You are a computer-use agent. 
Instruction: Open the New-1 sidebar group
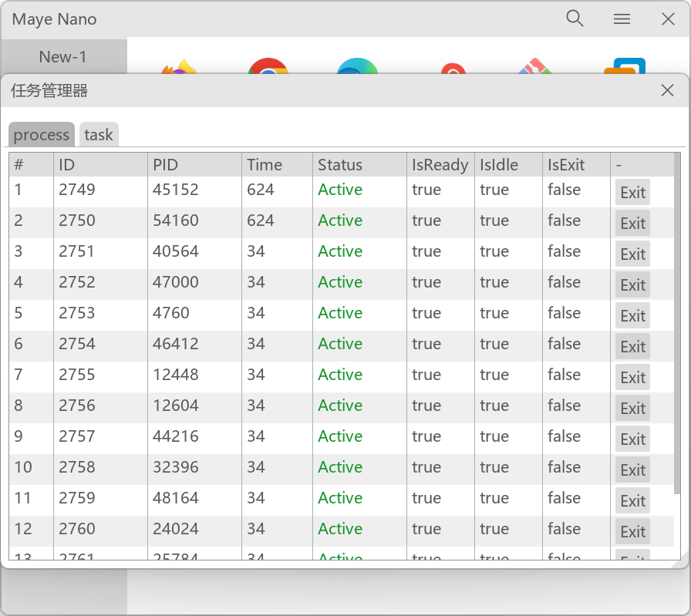pos(63,57)
